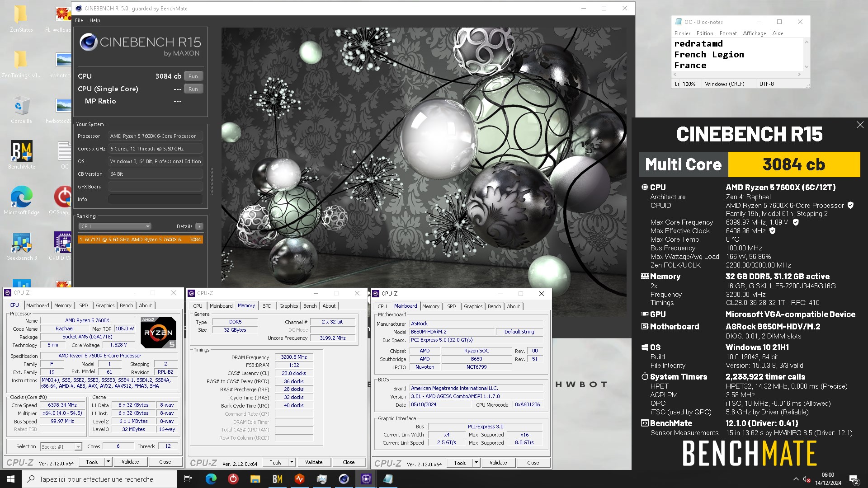The height and width of the screenshot is (488, 868).
Task: Click the Core Speed value 6398.34 MHz
Action: (x=62, y=405)
